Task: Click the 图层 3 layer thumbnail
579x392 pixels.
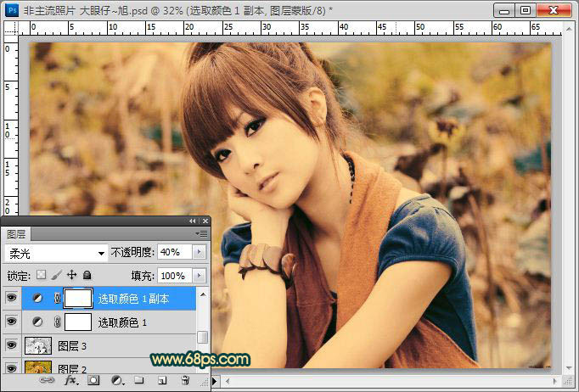Action: [x=37, y=345]
